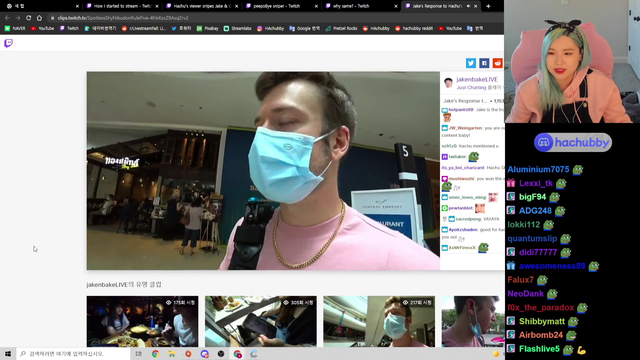
Task: Open Task View in taskbar
Action: coord(138,354)
